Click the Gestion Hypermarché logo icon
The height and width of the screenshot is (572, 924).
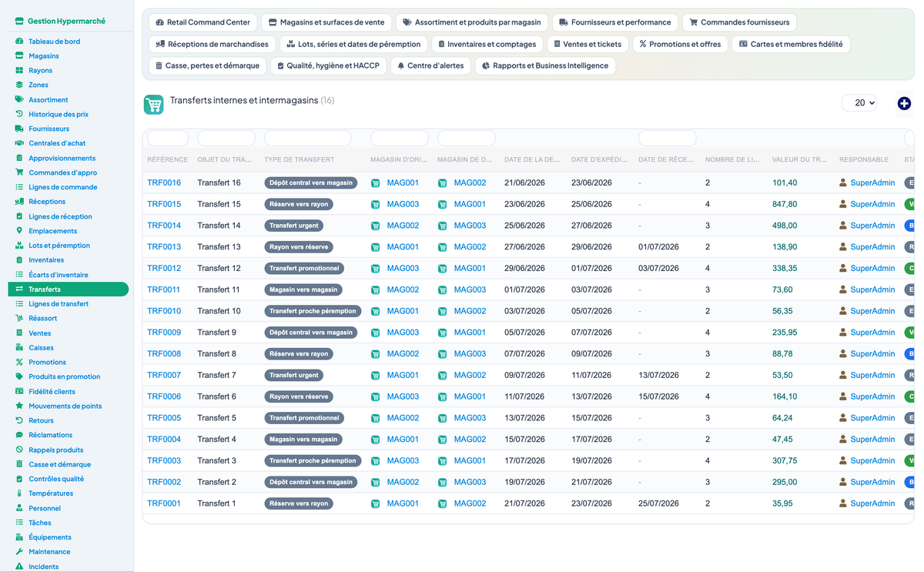(19, 22)
